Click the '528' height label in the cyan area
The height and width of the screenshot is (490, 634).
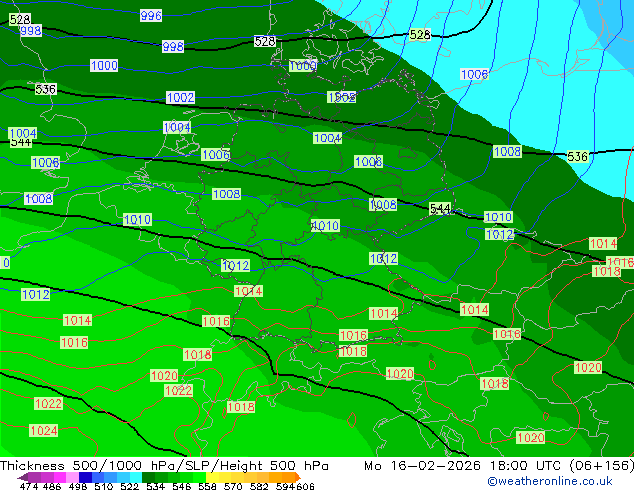pos(419,34)
